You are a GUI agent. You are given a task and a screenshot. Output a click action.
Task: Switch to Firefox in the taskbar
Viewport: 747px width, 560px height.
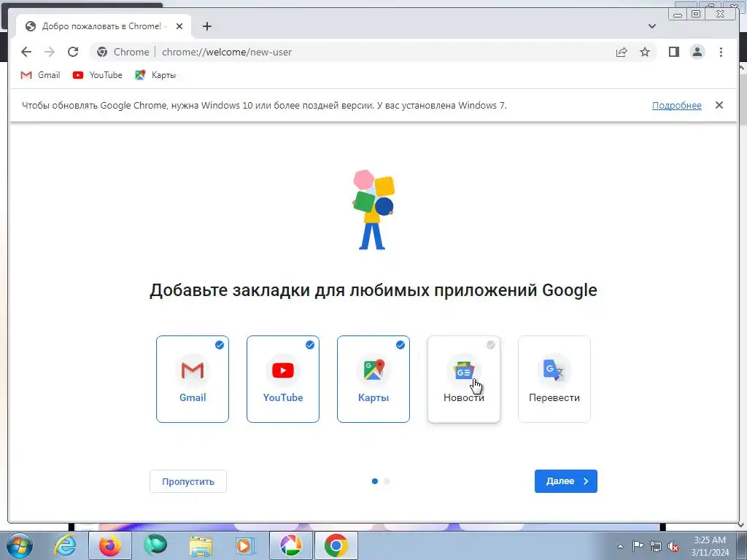pos(109,545)
